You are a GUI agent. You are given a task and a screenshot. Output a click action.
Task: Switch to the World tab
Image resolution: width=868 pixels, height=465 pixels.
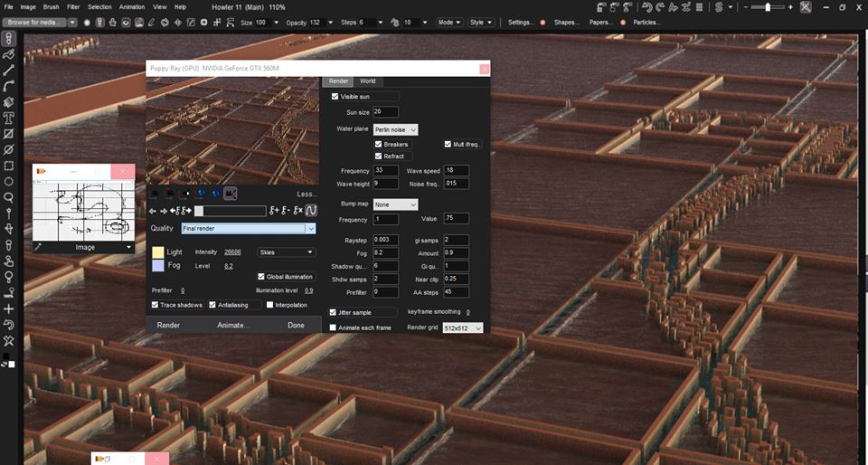click(x=367, y=81)
